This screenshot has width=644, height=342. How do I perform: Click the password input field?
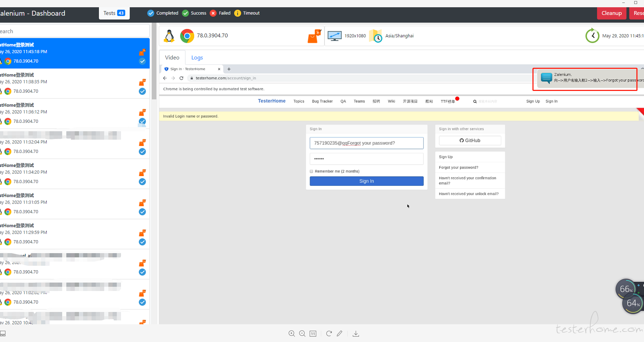[367, 159]
